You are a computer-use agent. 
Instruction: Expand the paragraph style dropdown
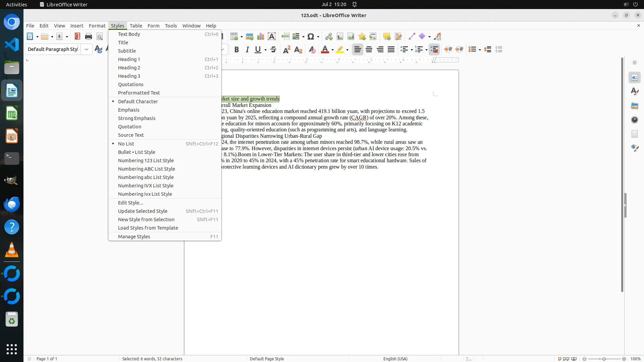point(87,49)
